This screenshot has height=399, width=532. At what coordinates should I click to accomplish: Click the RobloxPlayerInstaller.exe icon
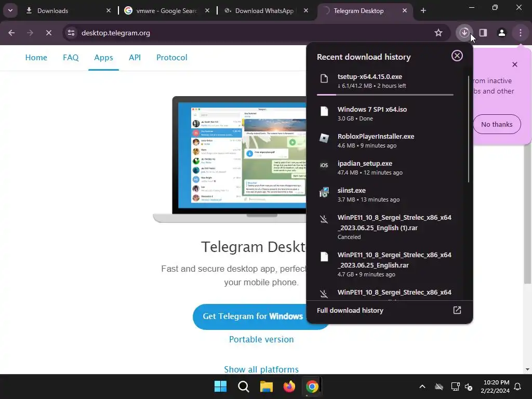324,138
